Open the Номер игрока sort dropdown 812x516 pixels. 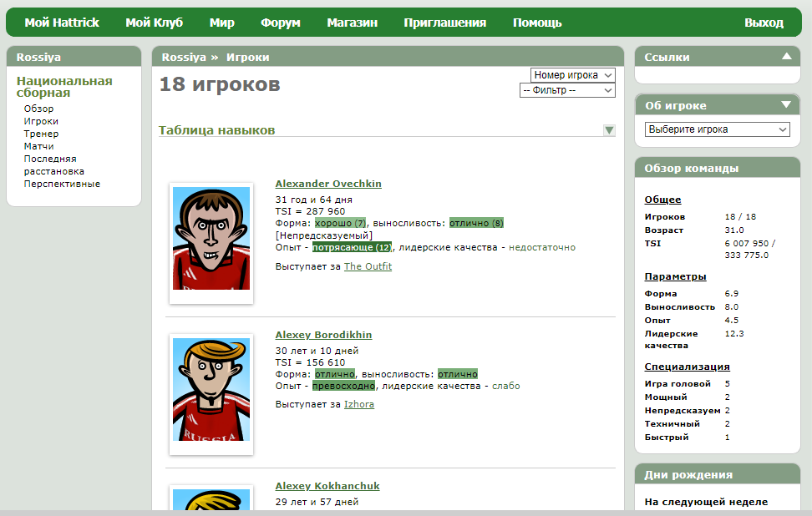click(x=573, y=75)
